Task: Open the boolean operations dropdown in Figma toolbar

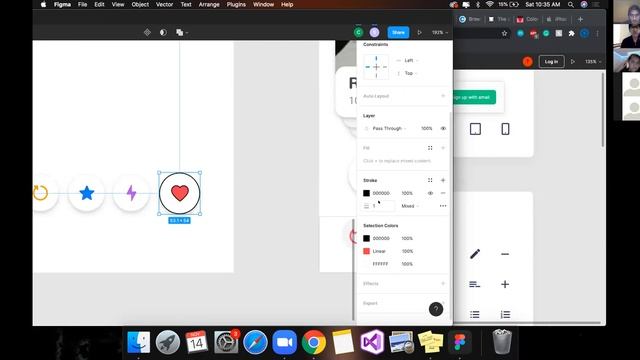Action: pos(182,32)
